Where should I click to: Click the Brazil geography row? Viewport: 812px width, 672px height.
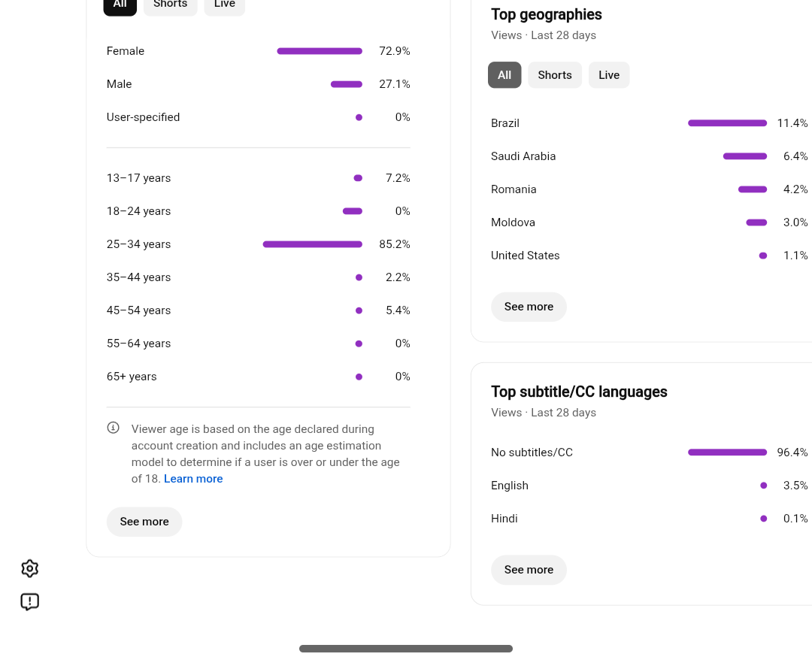tap(650, 123)
